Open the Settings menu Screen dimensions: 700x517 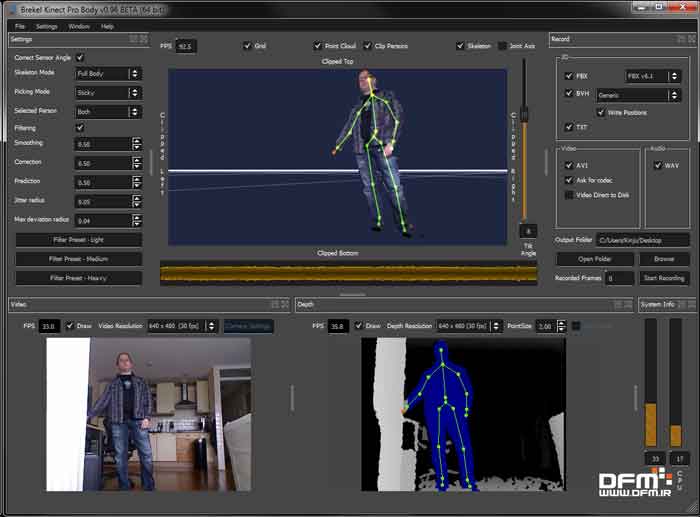pyautogui.click(x=46, y=26)
